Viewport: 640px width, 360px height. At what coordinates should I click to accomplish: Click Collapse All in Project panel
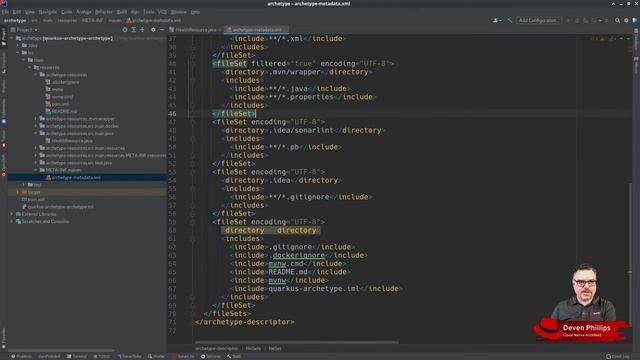click(142, 30)
